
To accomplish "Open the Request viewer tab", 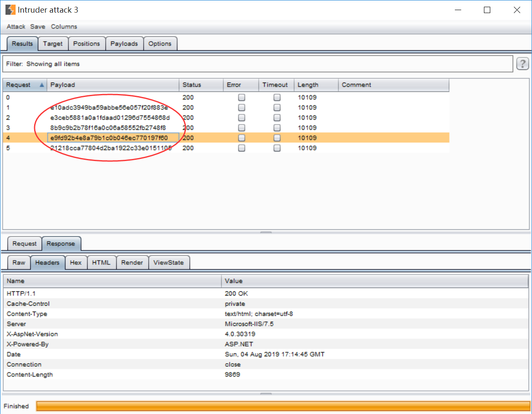I will [24, 244].
